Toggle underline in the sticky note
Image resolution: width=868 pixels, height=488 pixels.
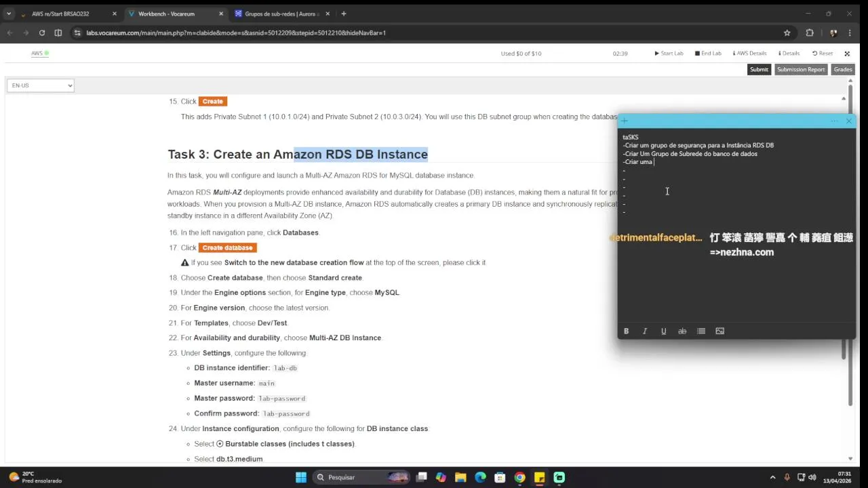(x=663, y=331)
